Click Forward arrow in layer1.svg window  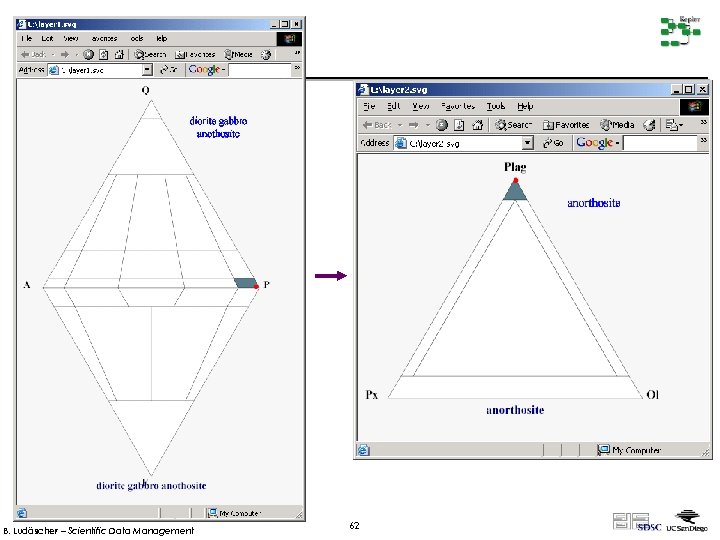pyautogui.click(x=65, y=55)
